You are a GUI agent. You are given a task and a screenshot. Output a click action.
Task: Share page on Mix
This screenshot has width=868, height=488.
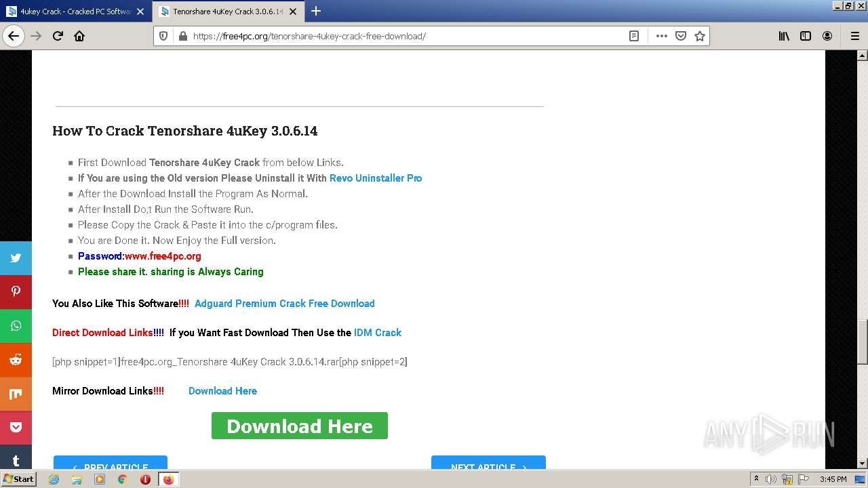click(16, 394)
